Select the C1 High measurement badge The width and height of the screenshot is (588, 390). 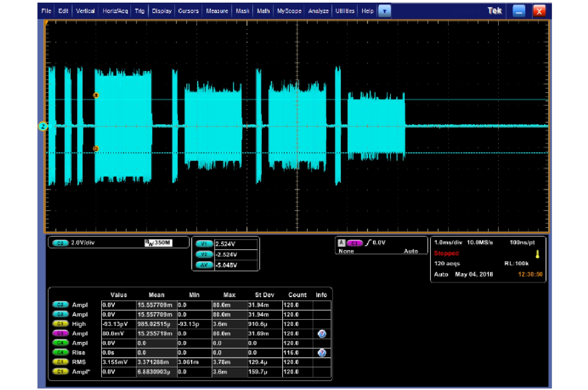[60, 324]
